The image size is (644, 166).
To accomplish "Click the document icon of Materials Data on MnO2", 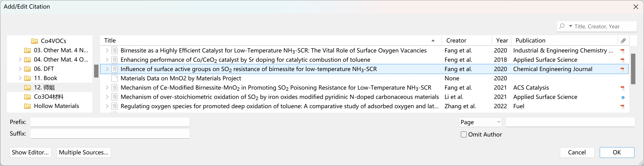I will click(x=115, y=78).
